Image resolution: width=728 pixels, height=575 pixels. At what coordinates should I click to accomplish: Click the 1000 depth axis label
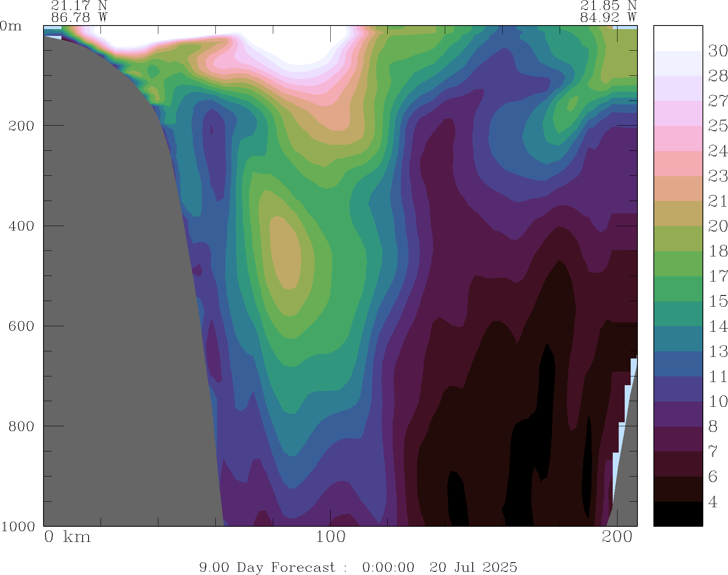18,526
